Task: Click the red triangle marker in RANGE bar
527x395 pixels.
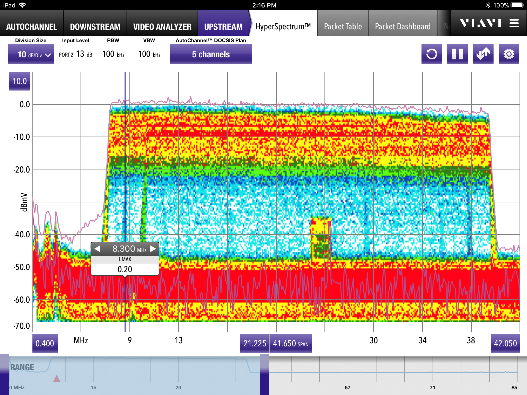Action: [x=56, y=379]
